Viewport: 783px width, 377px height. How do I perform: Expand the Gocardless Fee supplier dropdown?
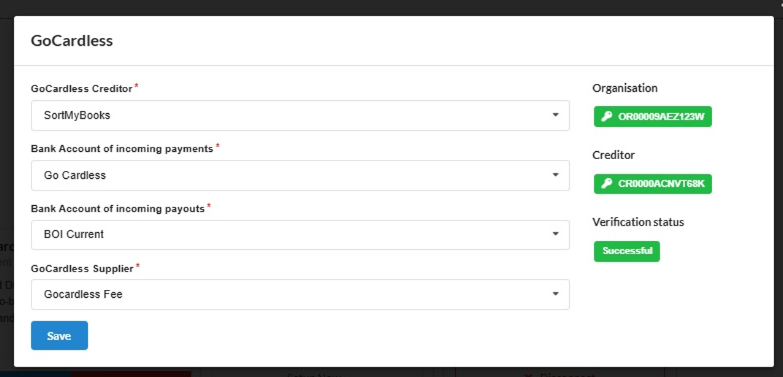coord(300,294)
